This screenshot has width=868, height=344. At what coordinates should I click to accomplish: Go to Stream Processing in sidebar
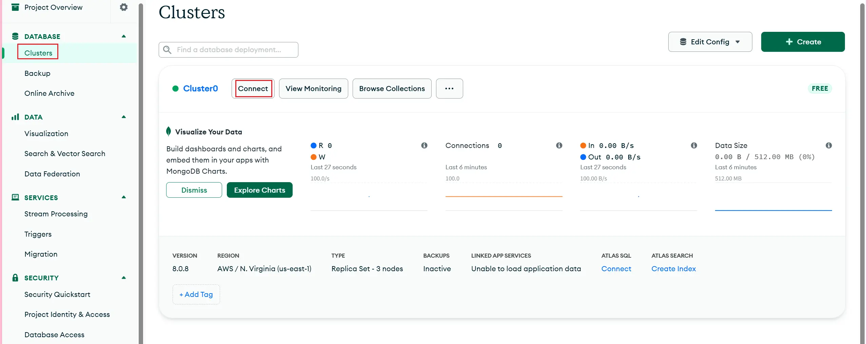(56, 214)
